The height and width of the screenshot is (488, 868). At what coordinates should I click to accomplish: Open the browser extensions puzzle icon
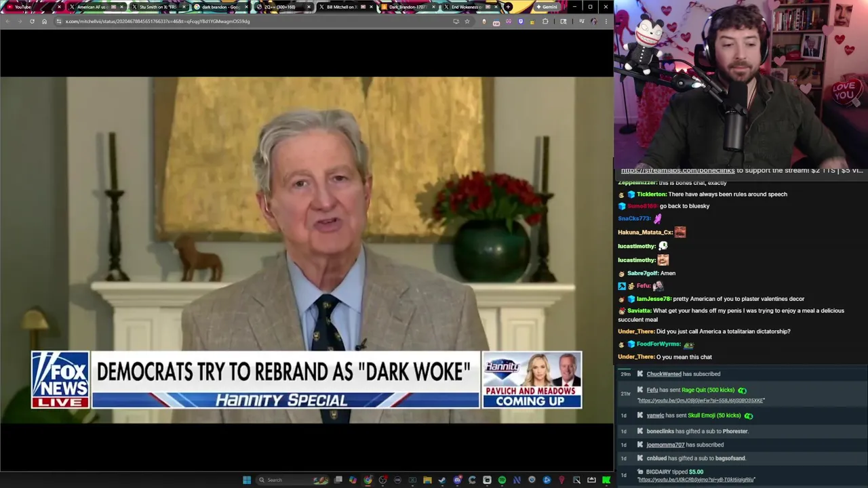pyautogui.click(x=545, y=21)
